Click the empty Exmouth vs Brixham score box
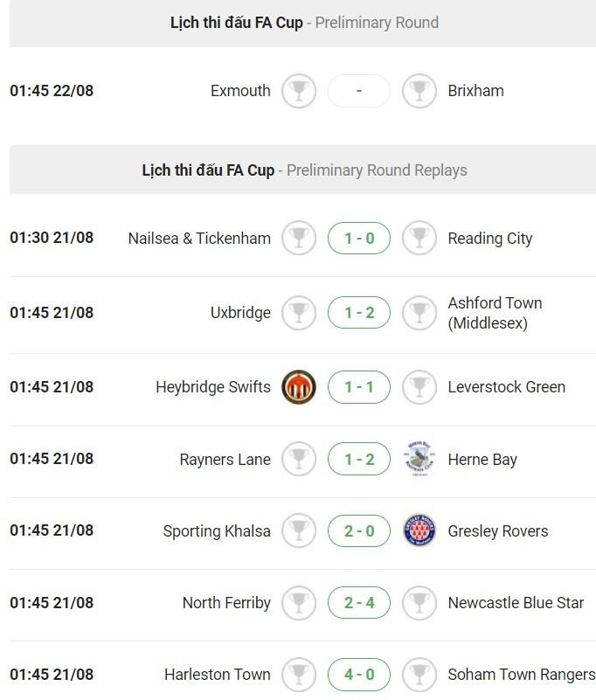This screenshot has height=700, width=596. 359,91
